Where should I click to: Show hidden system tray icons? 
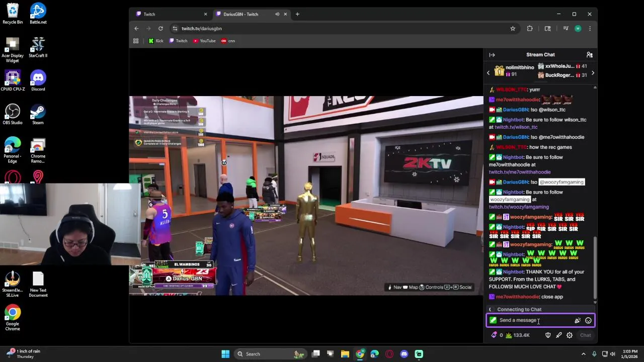584,354
